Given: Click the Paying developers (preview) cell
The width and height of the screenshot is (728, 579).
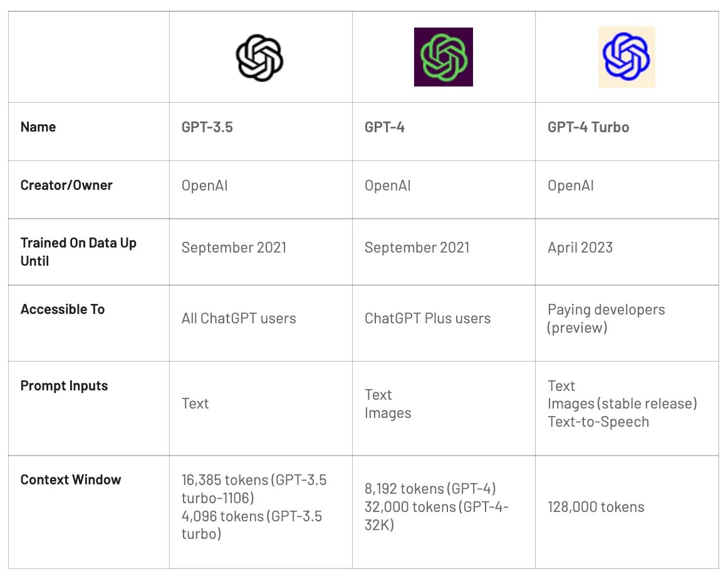Looking at the screenshot, I should tap(606, 318).
